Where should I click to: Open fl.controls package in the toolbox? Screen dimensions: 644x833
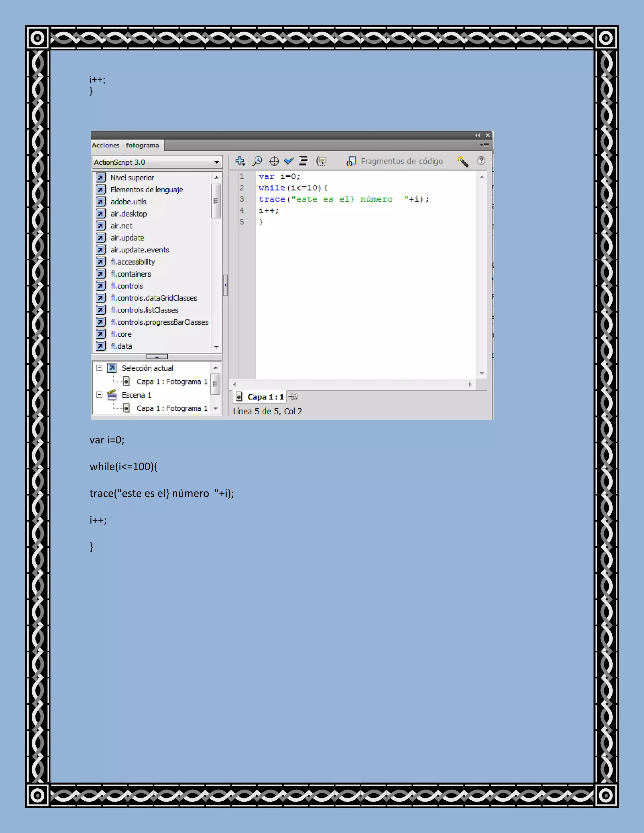tap(127, 286)
